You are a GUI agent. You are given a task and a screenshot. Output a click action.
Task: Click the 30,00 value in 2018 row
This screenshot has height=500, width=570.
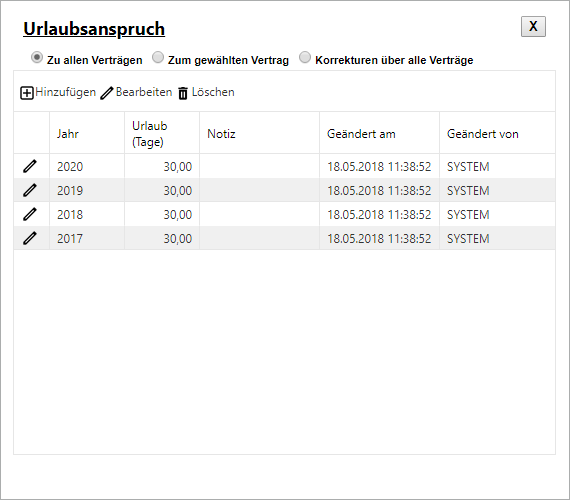[x=177, y=215]
